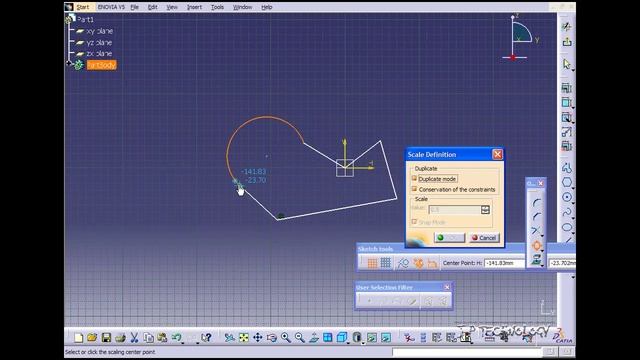Toggle Geometrical Constraints in Sketch tools
Screen dimensions: 640x360
pos(418,263)
